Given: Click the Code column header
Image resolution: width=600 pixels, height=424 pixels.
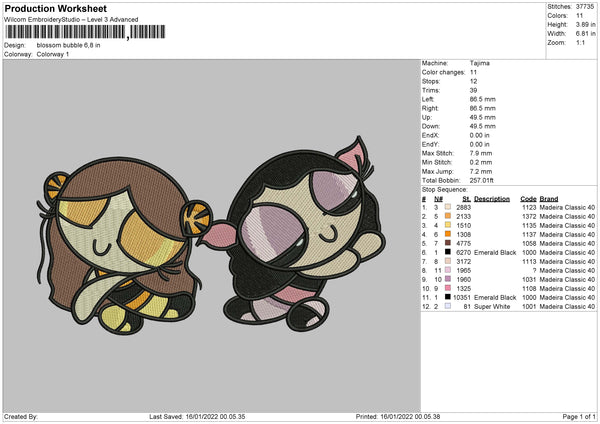Looking at the screenshot, I should (x=528, y=199).
